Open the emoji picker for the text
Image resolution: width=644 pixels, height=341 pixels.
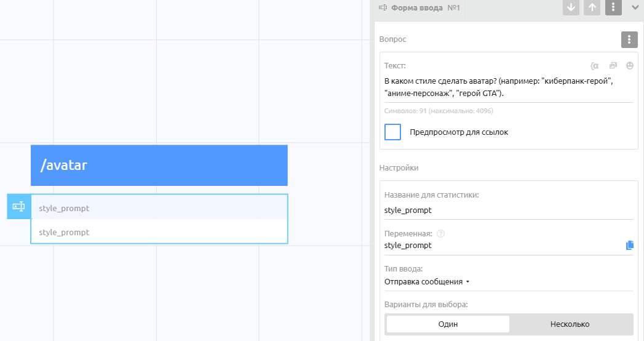[630, 65]
